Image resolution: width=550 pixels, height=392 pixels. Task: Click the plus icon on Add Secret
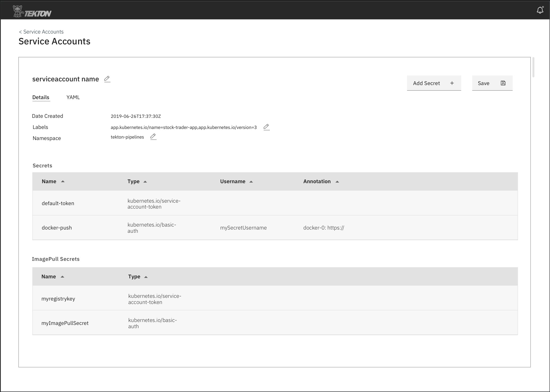click(452, 83)
